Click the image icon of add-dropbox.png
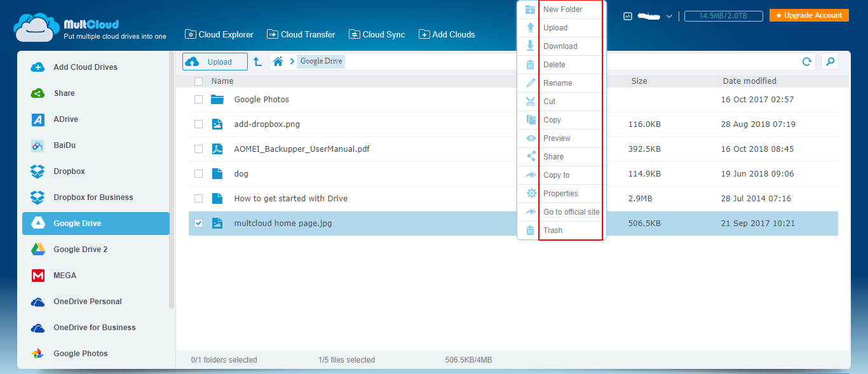This screenshot has width=868, height=374. pos(217,124)
